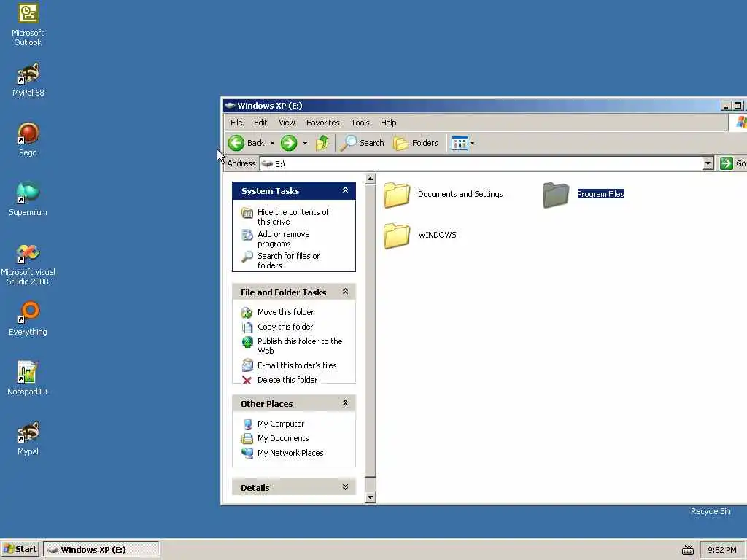Click Hide the contents of this drive
The image size is (747, 560).
click(293, 217)
